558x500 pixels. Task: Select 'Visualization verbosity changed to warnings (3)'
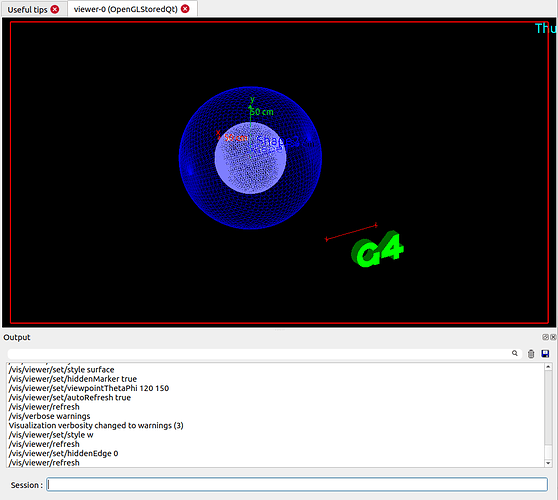click(96, 425)
